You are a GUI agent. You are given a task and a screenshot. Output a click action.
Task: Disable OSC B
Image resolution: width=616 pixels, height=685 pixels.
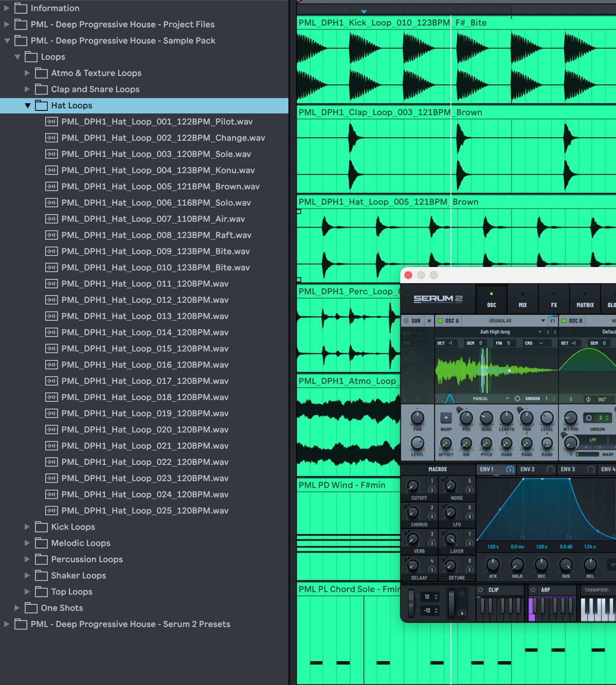pos(564,321)
